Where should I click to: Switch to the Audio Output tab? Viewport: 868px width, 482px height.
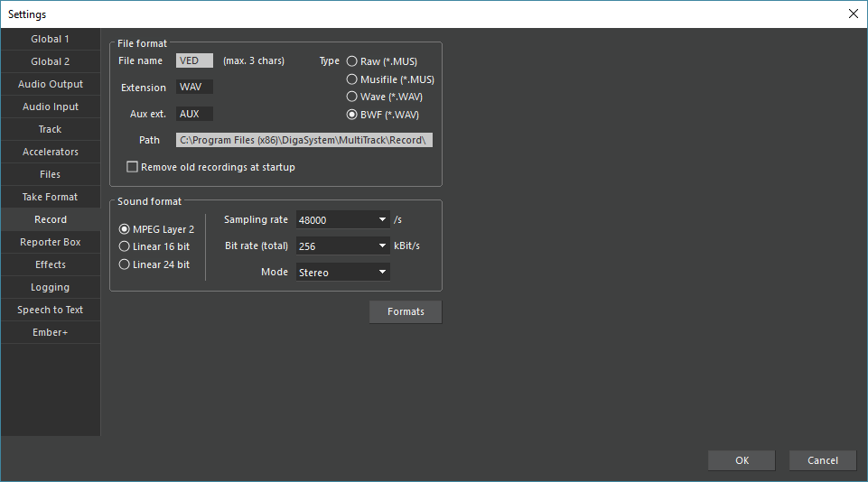coord(51,84)
